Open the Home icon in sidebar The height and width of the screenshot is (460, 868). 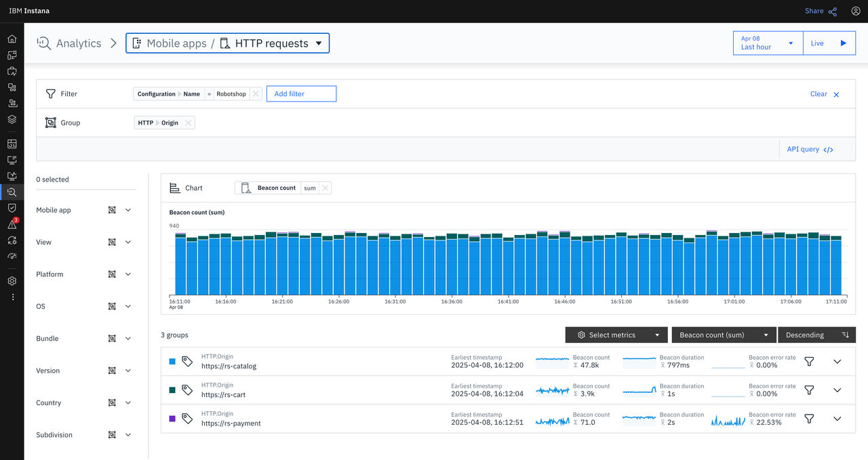tap(12, 39)
